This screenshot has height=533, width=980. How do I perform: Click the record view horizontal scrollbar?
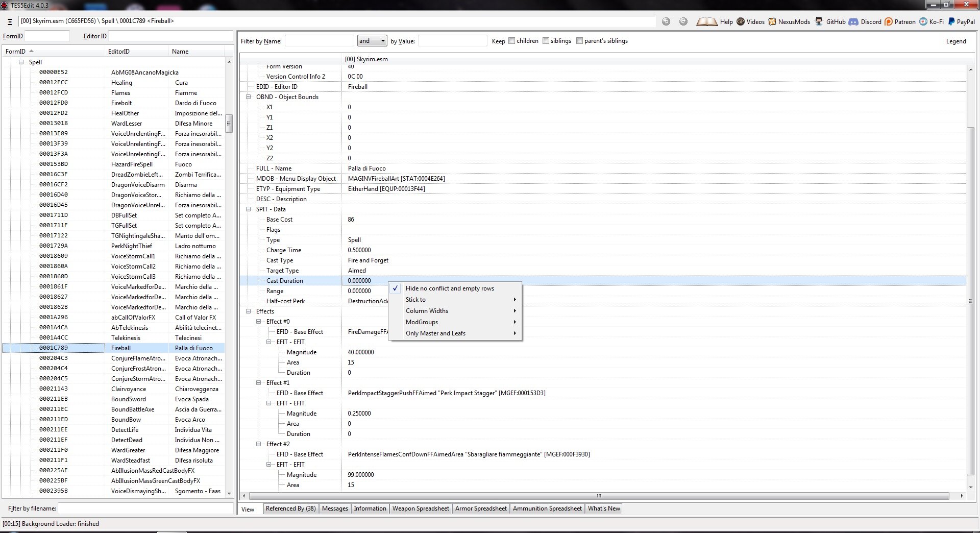(x=599, y=496)
